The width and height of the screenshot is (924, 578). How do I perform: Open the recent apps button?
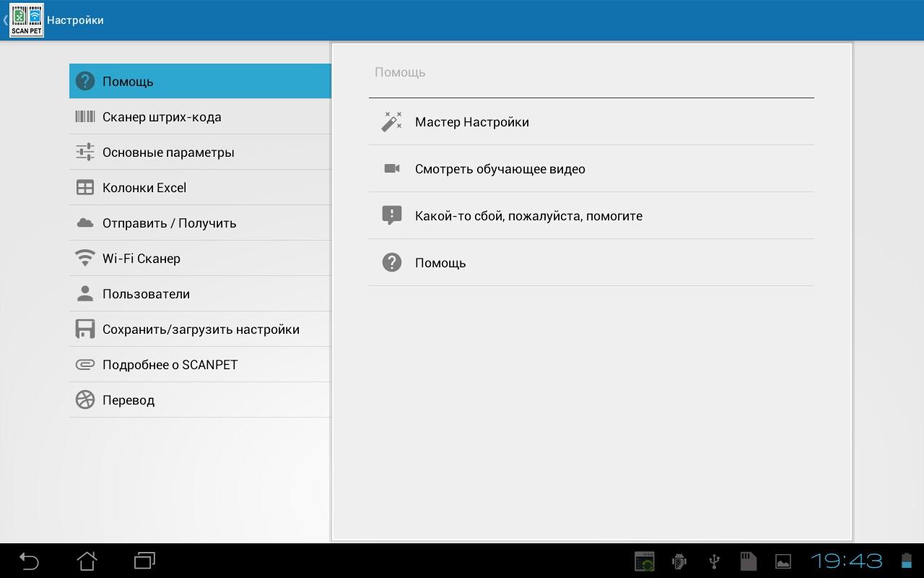(144, 561)
